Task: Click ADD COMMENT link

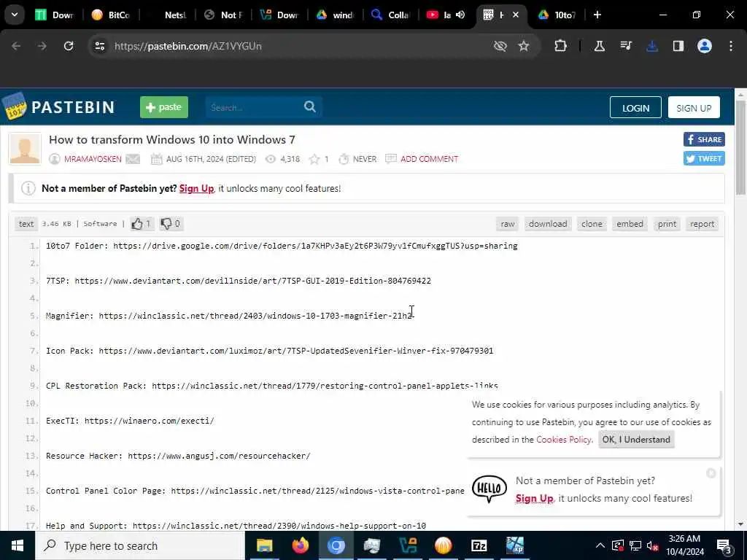Action: 429,159
